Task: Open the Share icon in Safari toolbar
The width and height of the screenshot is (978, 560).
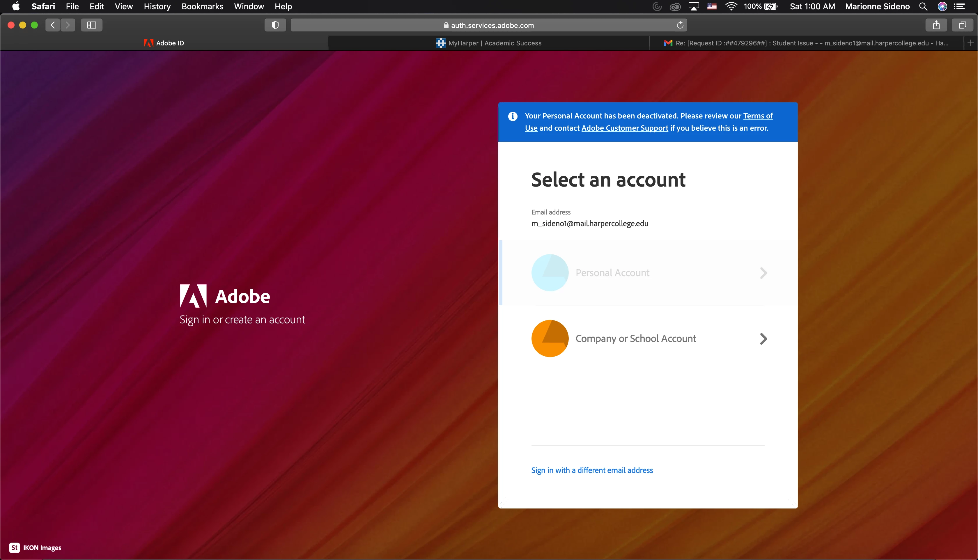Action: (x=936, y=25)
